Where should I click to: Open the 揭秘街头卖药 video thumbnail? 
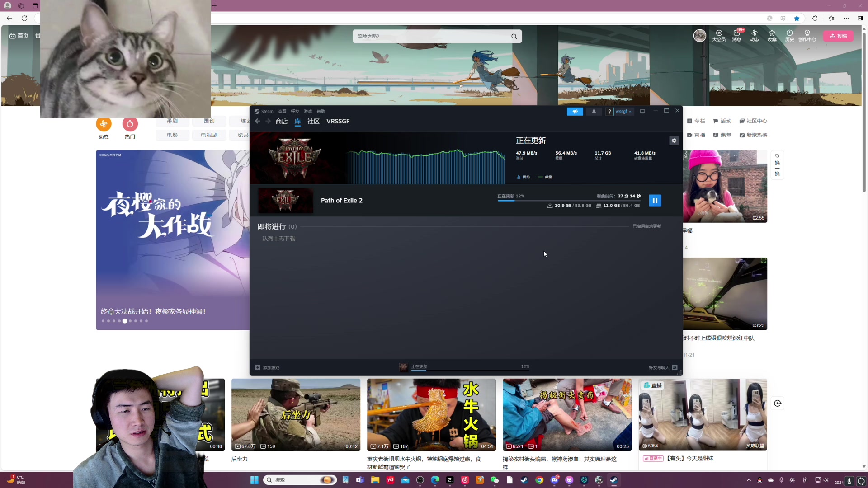click(567, 415)
